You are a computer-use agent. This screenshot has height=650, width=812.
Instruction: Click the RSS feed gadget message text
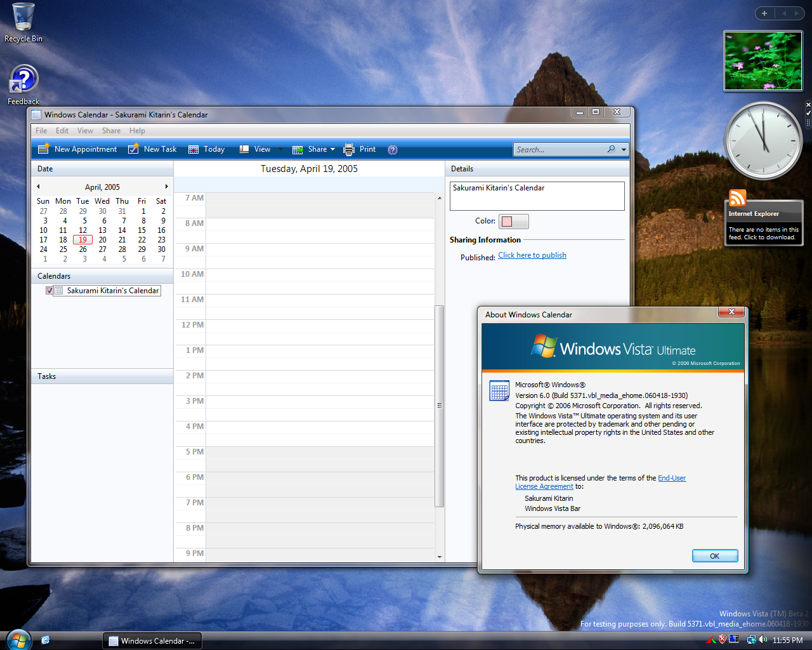tap(764, 234)
